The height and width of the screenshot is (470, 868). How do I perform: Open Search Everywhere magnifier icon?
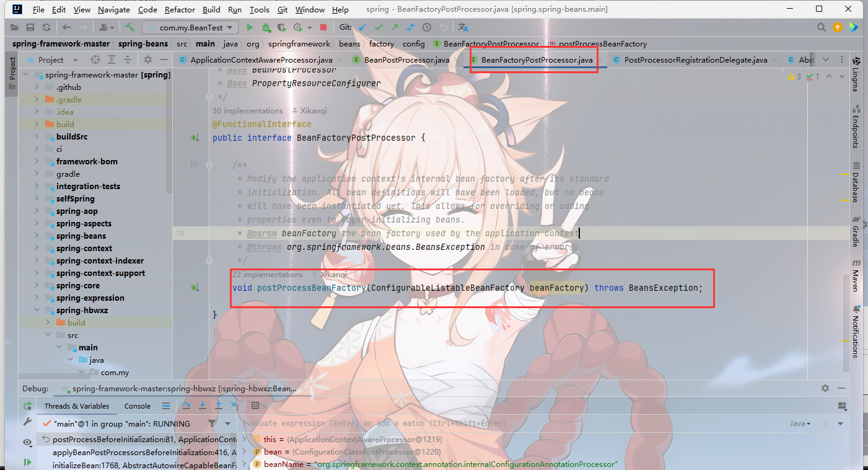pos(821,28)
